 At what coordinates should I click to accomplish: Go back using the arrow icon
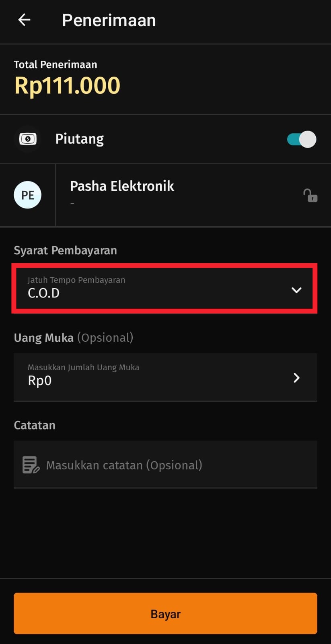tap(24, 20)
